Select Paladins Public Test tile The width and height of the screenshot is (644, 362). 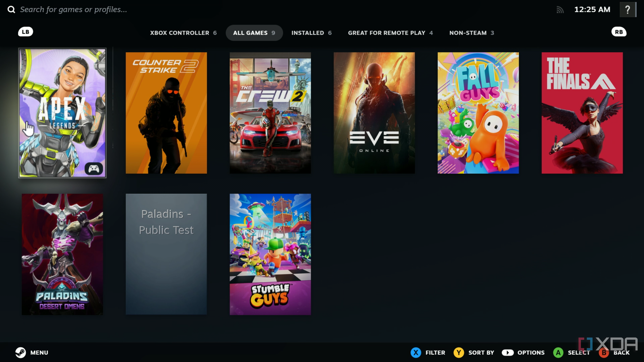tap(166, 255)
